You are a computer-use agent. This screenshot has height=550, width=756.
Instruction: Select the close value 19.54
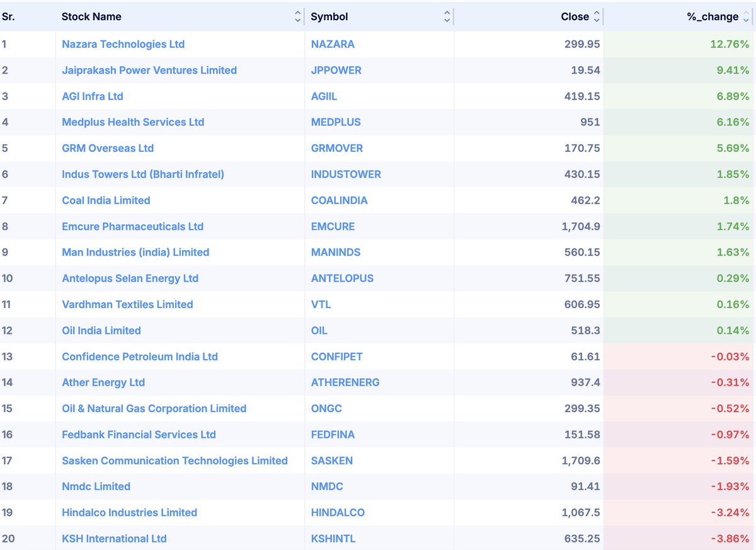[585, 71]
